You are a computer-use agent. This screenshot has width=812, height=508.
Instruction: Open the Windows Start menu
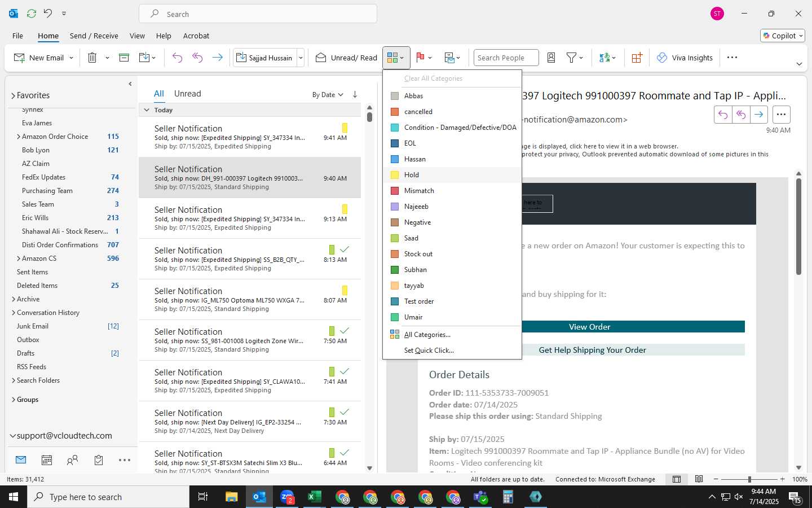14,497
